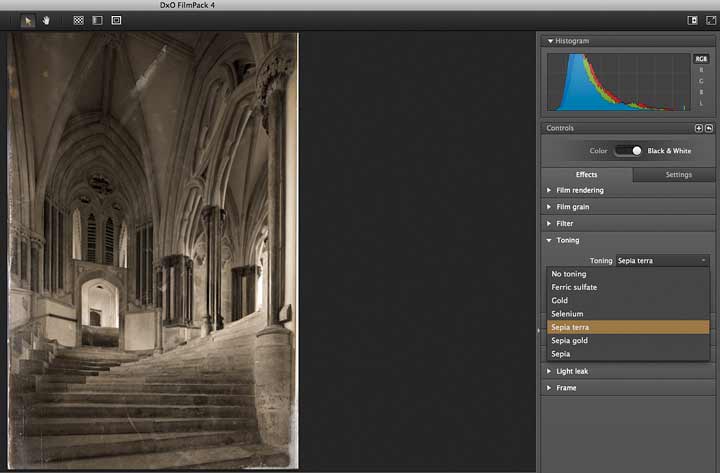Select the arrow pointer tool

pyautogui.click(x=28, y=21)
